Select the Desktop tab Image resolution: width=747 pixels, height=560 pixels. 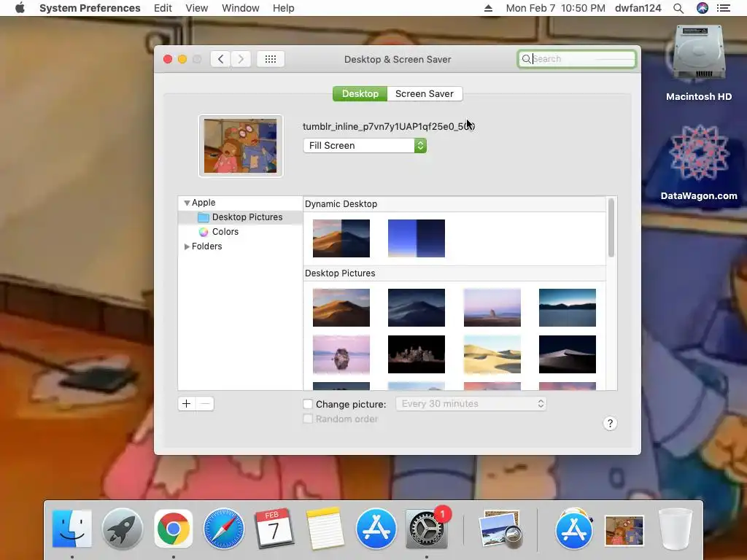coord(360,94)
